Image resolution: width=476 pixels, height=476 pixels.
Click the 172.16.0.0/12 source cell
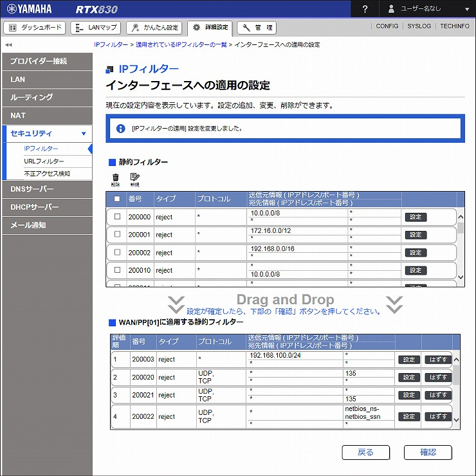(297, 231)
